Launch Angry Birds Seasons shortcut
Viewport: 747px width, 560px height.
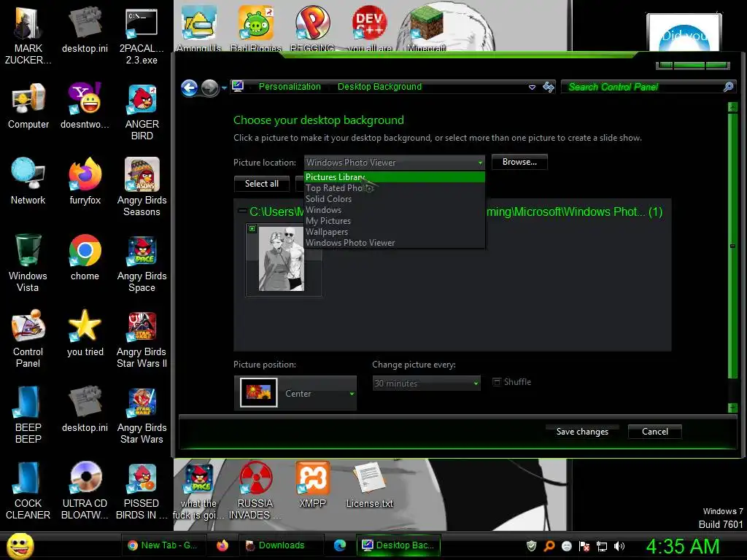coord(142,187)
